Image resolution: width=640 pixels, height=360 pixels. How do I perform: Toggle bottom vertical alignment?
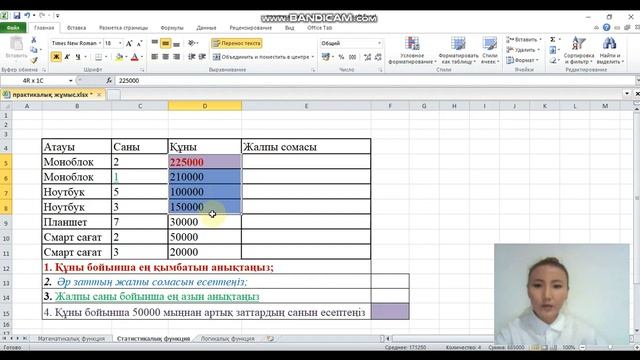pyautogui.click(x=176, y=43)
